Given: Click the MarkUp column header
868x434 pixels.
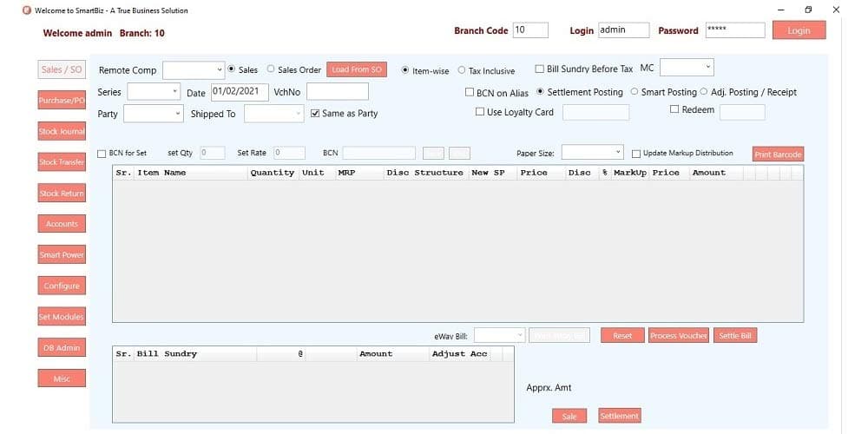Looking at the screenshot, I should tap(630, 173).
